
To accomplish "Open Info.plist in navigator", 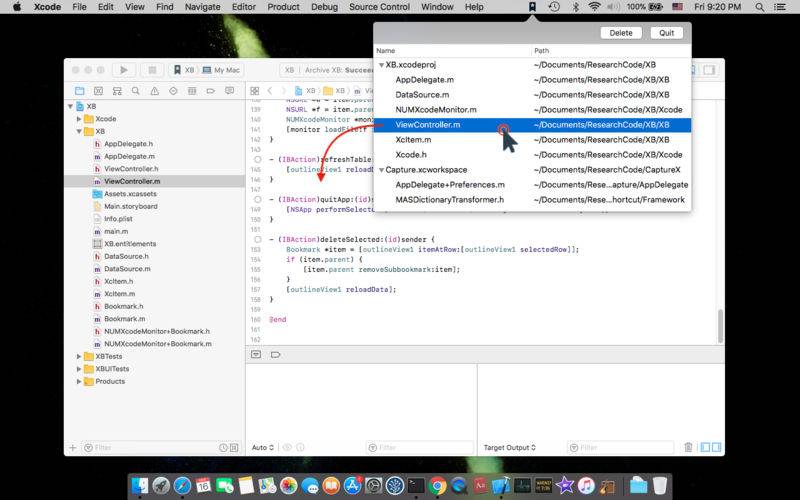I will pyautogui.click(x=118, y=219).
